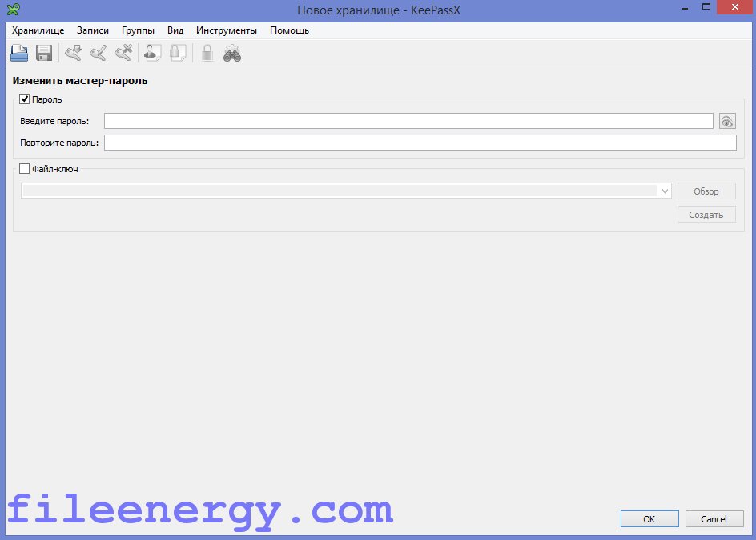Edit entry using the key-with-pencil icon

coord(99,53)
